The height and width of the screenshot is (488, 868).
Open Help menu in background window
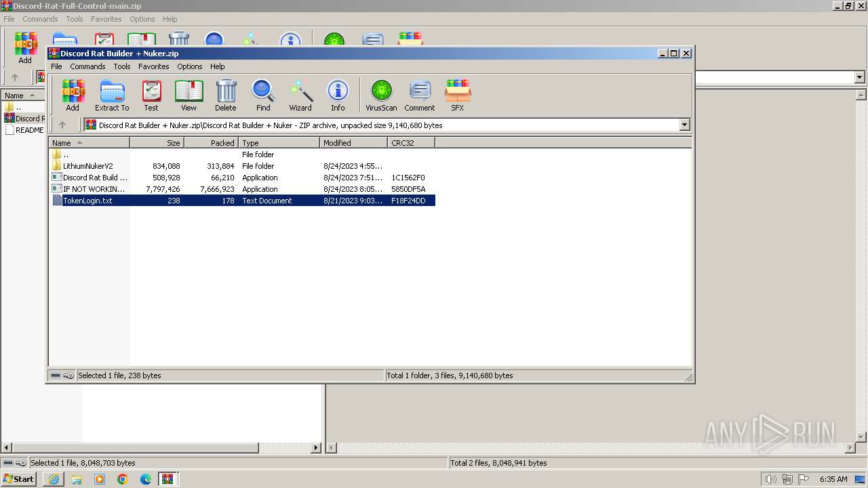170,19
